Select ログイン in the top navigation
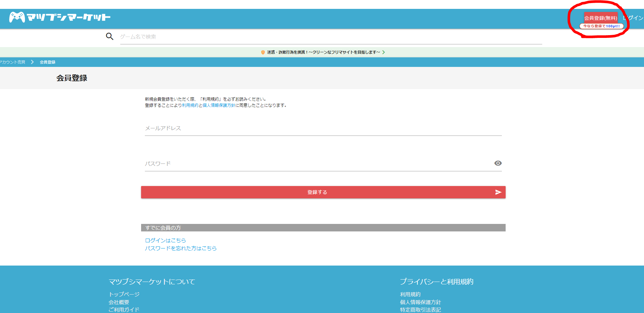The height and width of the screenshot is (313, 644). (634, 18)
